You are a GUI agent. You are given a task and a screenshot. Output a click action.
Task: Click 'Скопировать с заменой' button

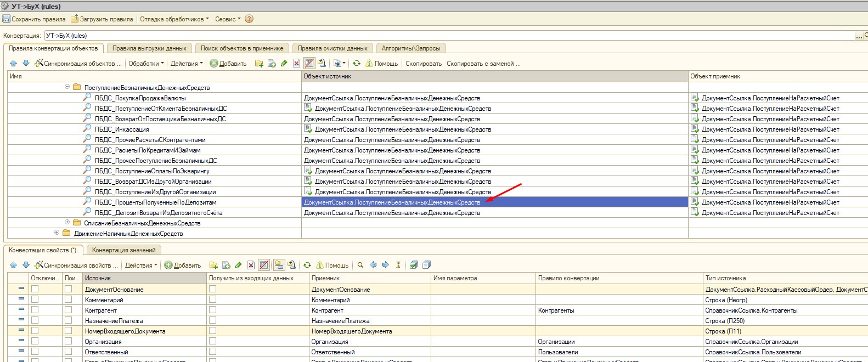pyautogui.click(x=483, y=64)
